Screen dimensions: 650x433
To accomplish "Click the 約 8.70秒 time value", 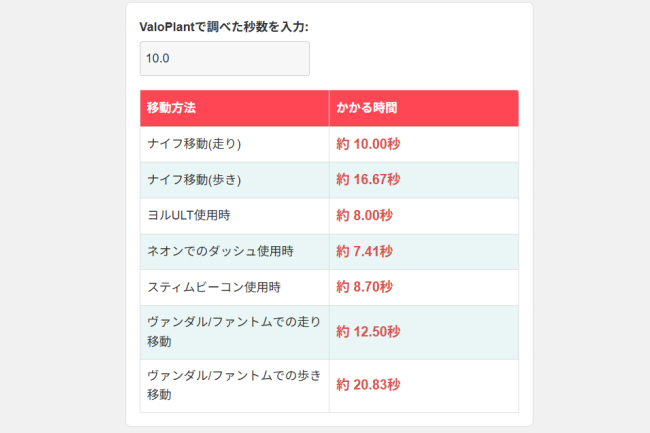I will [364, 287].
